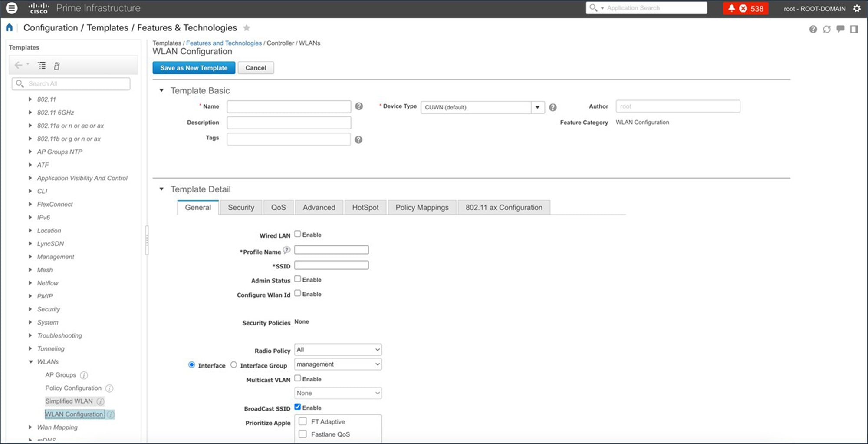868x444 pixels.
Task: Switch to the Security tab
Action: pyautogui.click(x=241, y=208)
